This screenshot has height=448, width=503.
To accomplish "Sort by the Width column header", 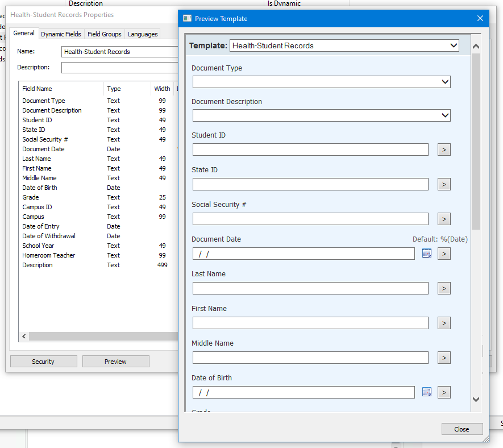I will point(162,89).
